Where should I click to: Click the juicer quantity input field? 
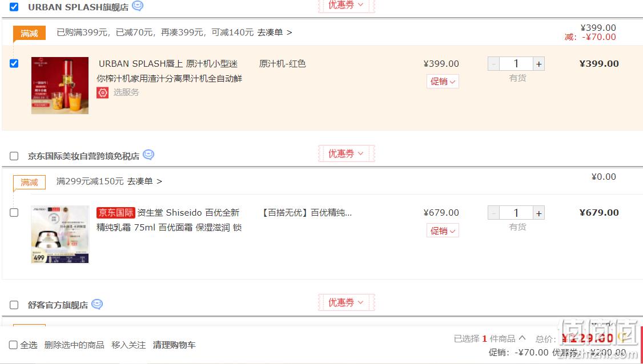click(x=516, y=64)
